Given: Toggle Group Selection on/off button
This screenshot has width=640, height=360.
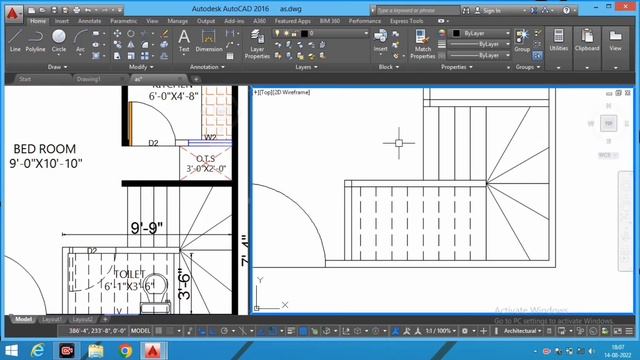Looking at the screenshot, I should (x=538, y=55).
